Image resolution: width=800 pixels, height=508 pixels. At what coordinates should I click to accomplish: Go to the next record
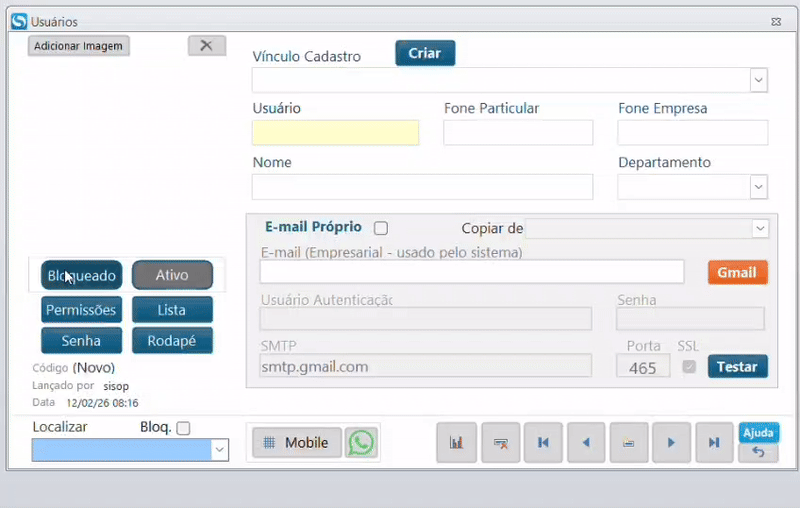point(672,442)
